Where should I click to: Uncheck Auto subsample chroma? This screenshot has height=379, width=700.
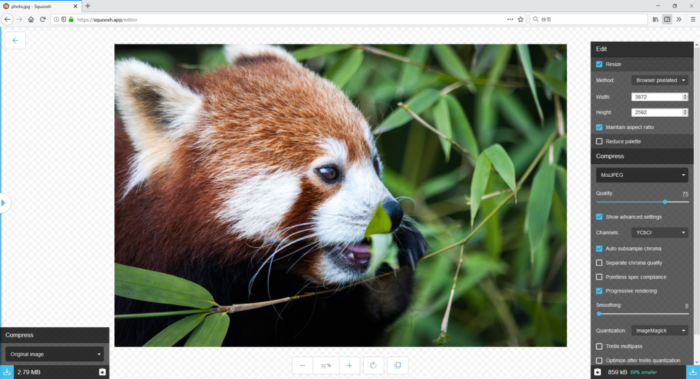pos(599,249)
